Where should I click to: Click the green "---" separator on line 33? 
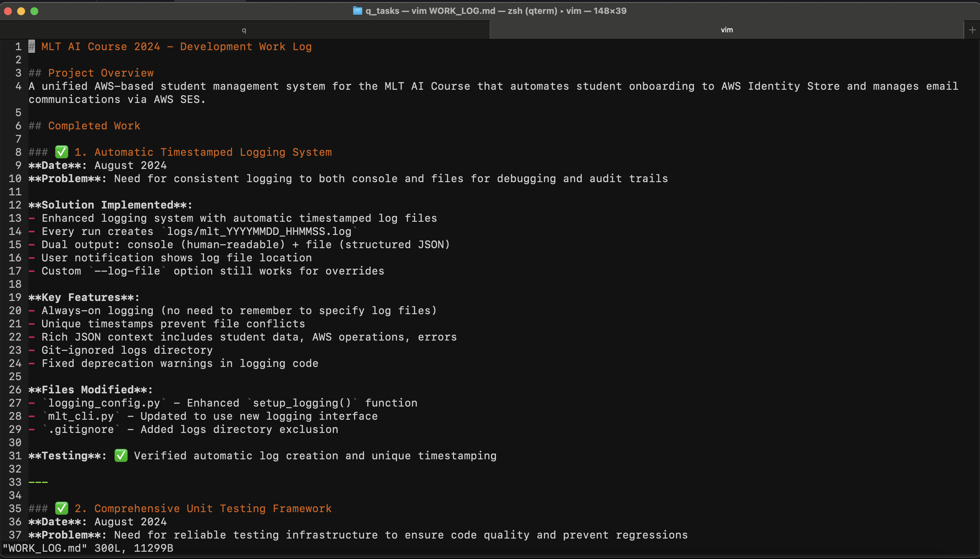click(x=38, y=482)
